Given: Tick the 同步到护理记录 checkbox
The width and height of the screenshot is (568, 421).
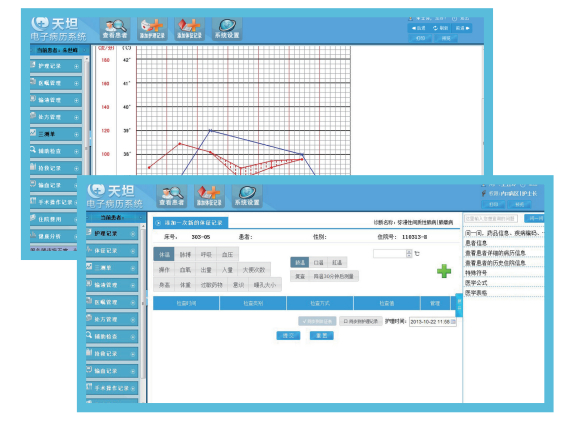Looking at the screenshot, I should pos(360,321).
